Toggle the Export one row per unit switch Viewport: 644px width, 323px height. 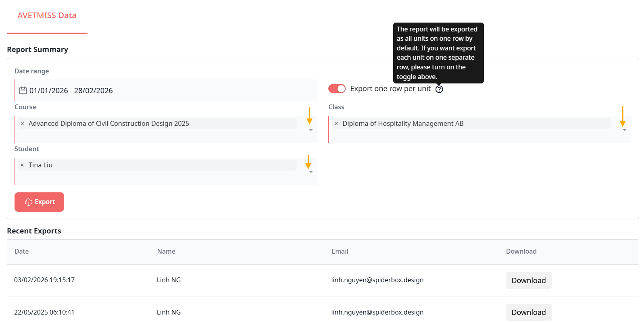click(337, 89)
